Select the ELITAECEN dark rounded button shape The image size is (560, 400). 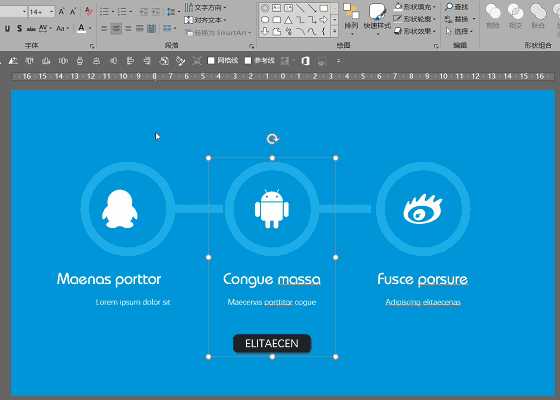tap(272, 344)
